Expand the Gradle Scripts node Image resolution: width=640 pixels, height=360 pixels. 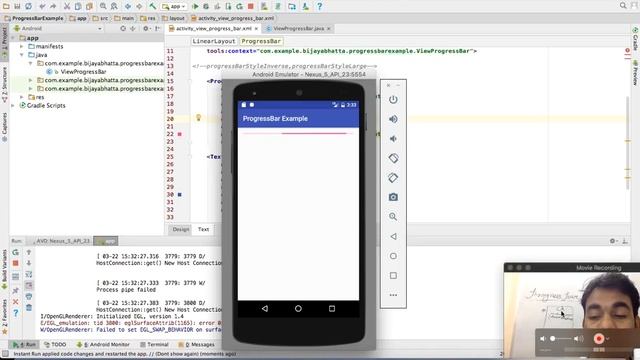tap(13, 105)
